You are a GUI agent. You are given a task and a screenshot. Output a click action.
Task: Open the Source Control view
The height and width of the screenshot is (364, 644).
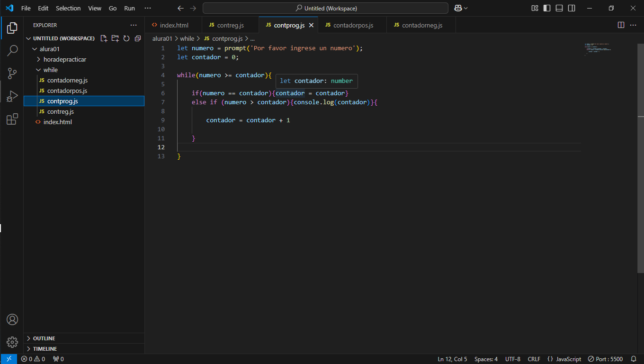[x=12, y=73]
